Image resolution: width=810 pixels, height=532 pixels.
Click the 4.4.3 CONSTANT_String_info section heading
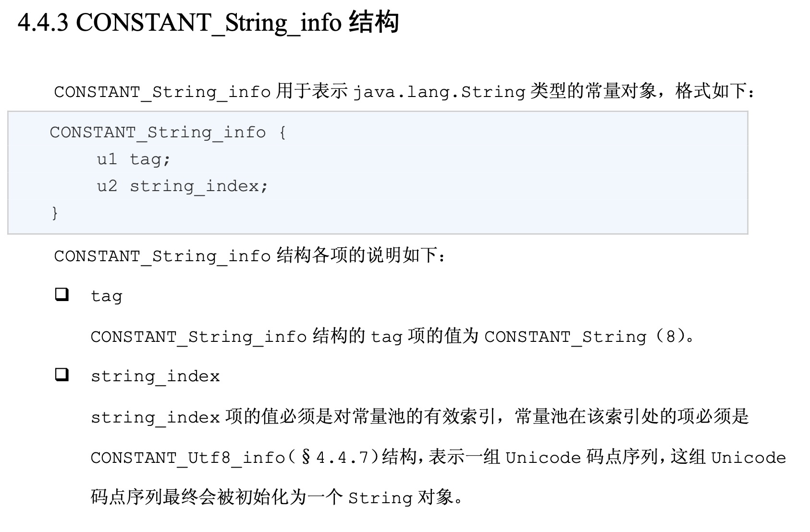click(208, 23)
